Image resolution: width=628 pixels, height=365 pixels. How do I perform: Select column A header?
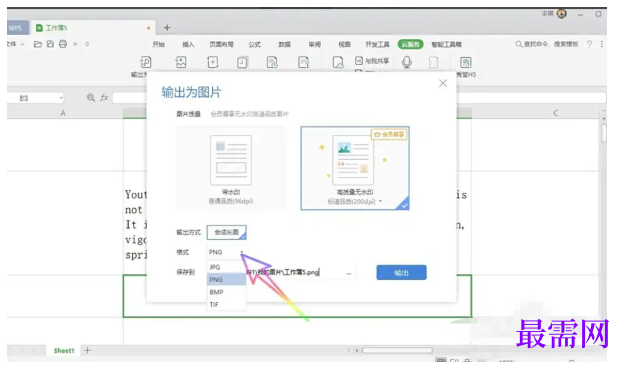pos(63,113)
